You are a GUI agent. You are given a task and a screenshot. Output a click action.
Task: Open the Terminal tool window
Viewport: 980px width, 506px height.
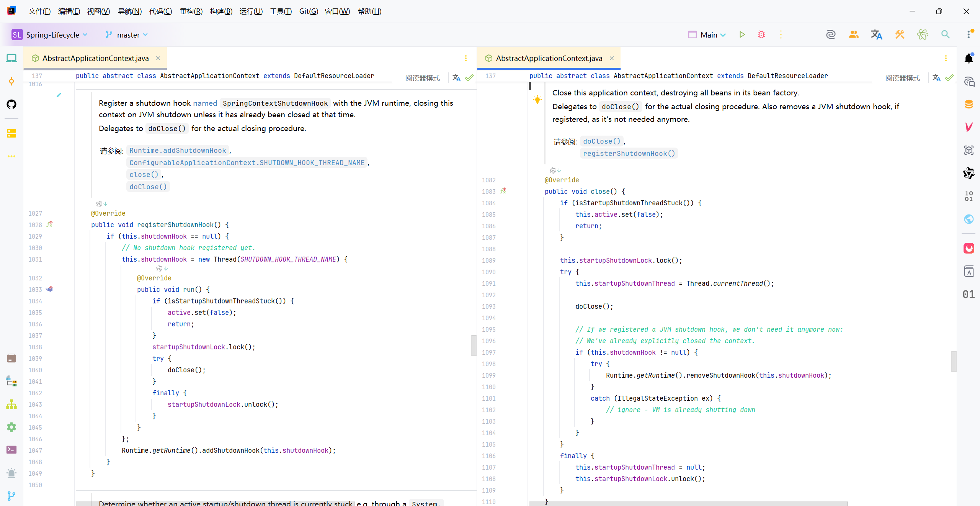[x=11, y=450]
